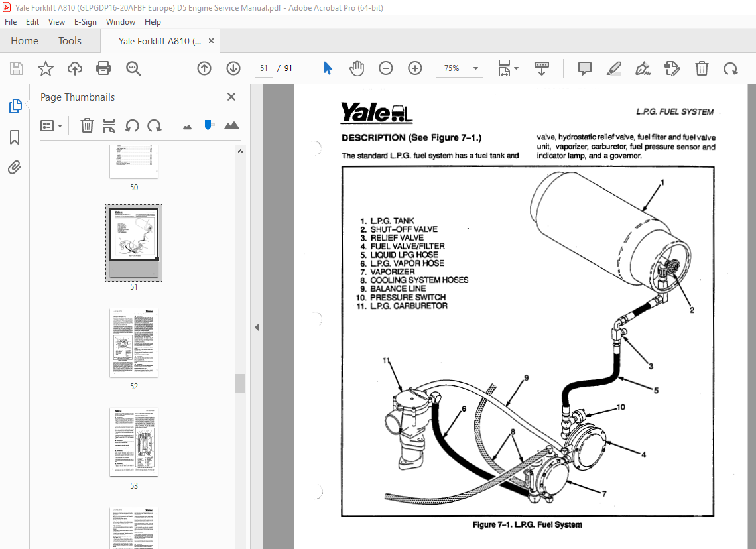
Task: Click the upload to cloud icon
Action: (x=75, y=68)
